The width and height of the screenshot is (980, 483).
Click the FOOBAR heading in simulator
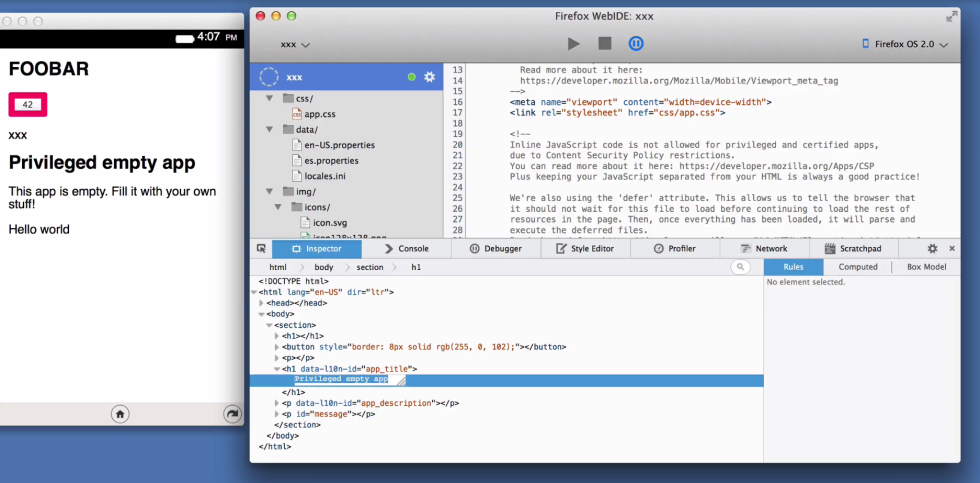point(49,69)
